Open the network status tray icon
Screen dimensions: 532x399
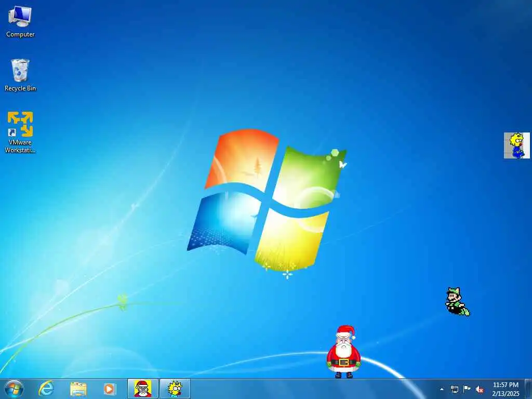(x=454, y=389)
